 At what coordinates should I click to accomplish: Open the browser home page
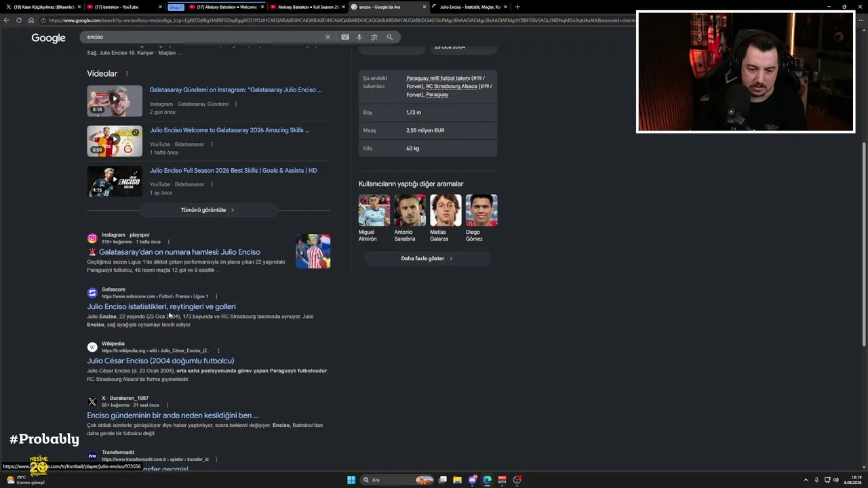coord(31,20)
